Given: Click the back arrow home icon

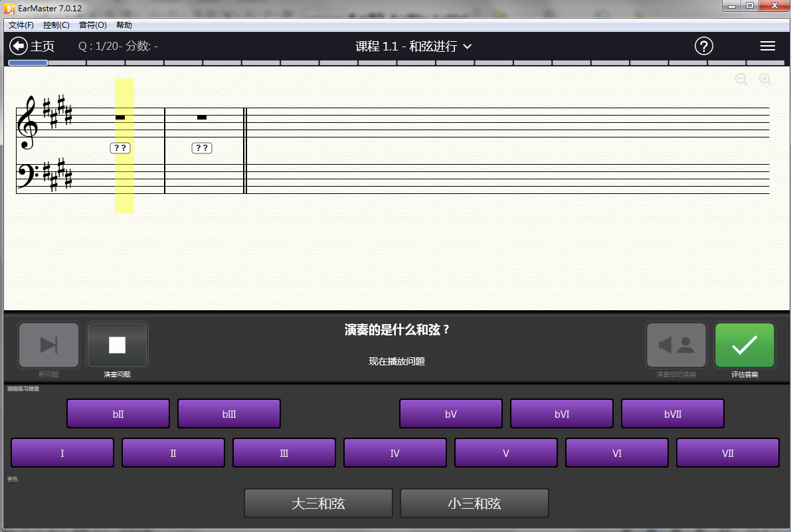Looking at the screenshot, I should 19,46.
